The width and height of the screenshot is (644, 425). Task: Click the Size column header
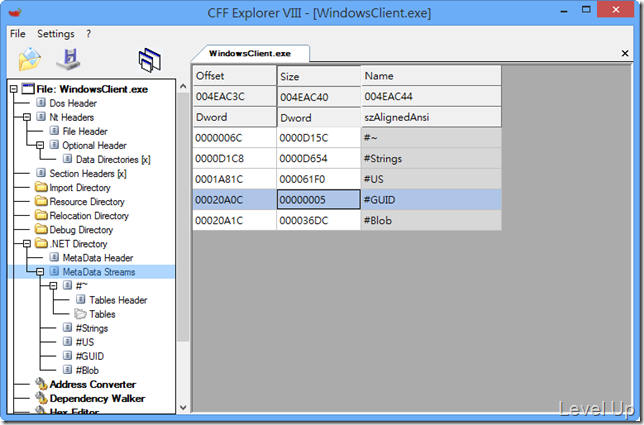(x=319, y=76)
